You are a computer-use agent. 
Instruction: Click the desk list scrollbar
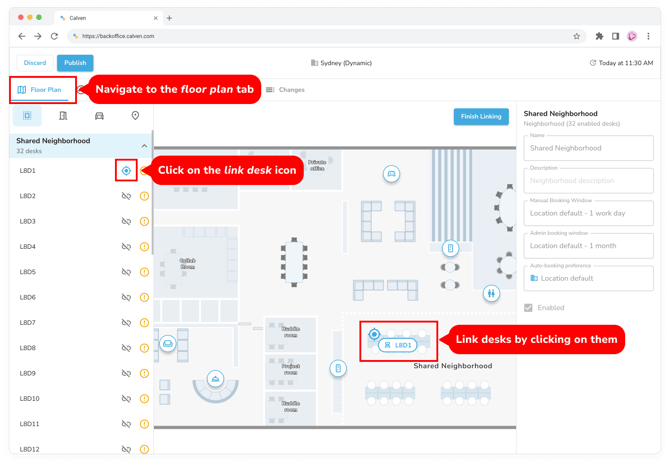click(x=152, y=200)
